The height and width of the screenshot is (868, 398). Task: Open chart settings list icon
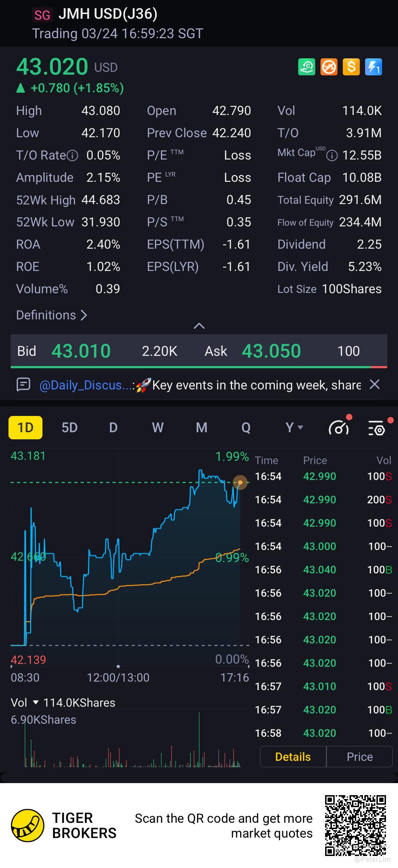pos(377,428)
